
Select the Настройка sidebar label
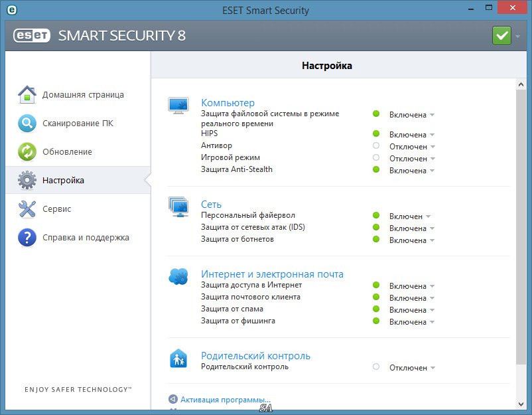[x=63, y=181]
